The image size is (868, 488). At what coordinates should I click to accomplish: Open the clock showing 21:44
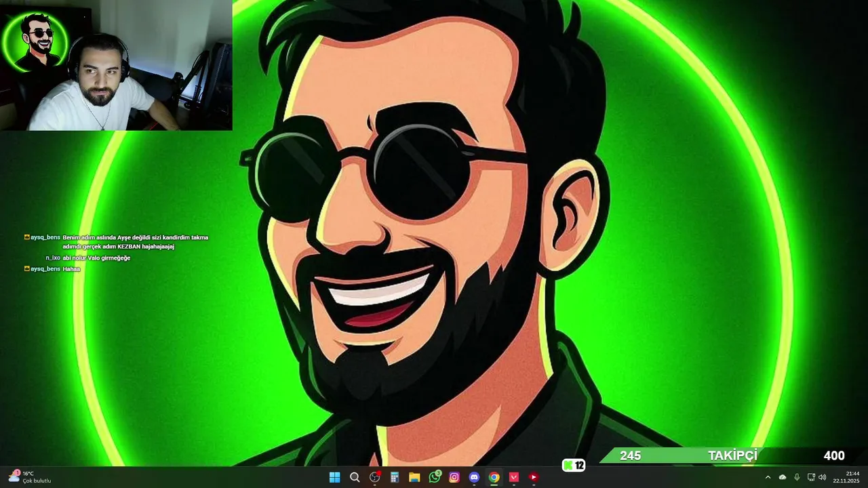click(x=852, y=473)
